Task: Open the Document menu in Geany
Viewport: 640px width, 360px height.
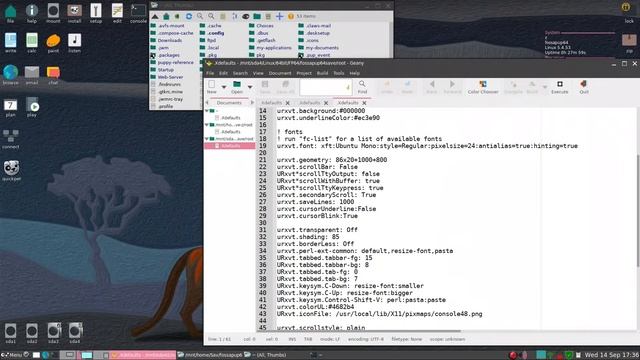Action: 280,73
